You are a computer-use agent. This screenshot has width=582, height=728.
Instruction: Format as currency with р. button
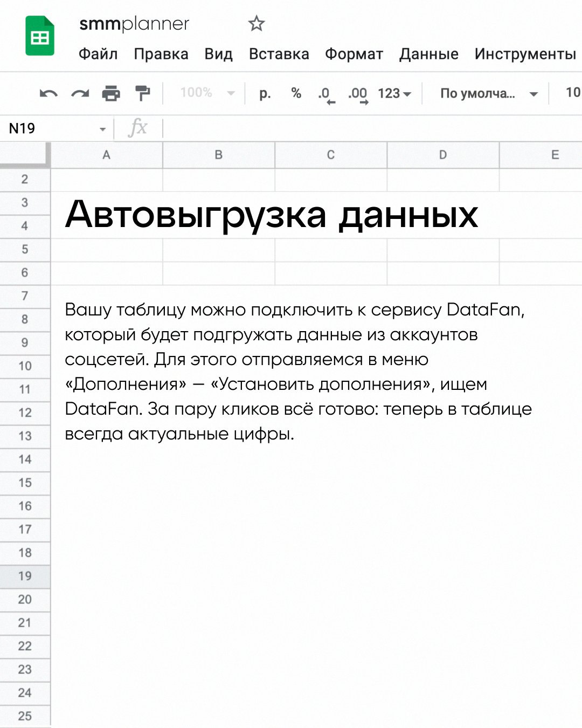[x=265, y=94]
